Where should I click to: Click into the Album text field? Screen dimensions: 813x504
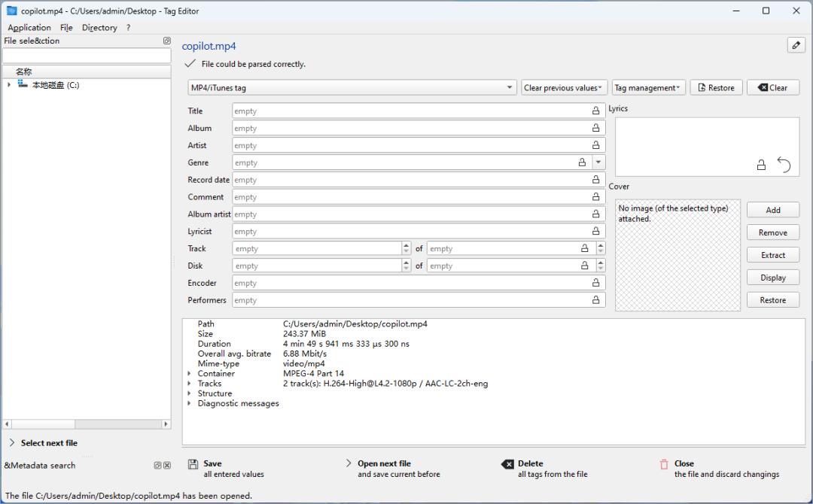click(410, 128)
